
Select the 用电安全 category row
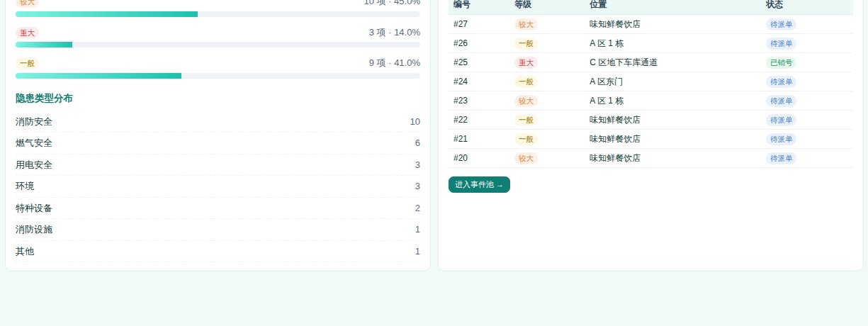coord(218,165)
